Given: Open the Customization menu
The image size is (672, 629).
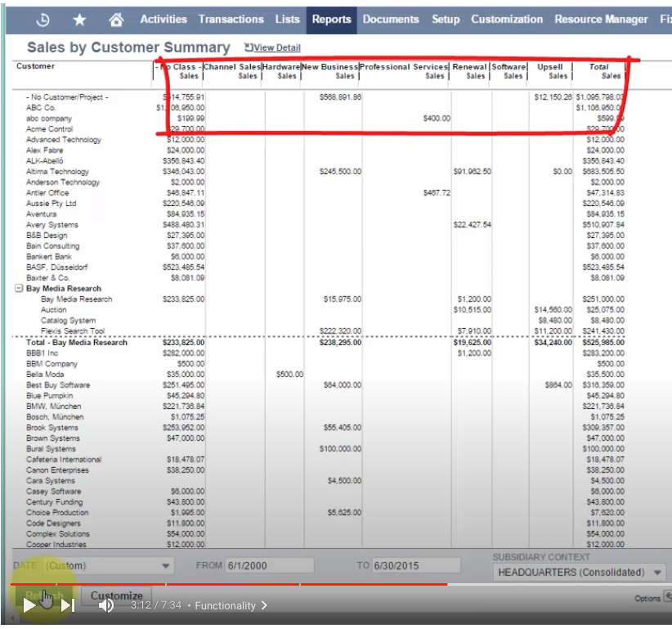Looking at the screenshot, I should [507, 20].
